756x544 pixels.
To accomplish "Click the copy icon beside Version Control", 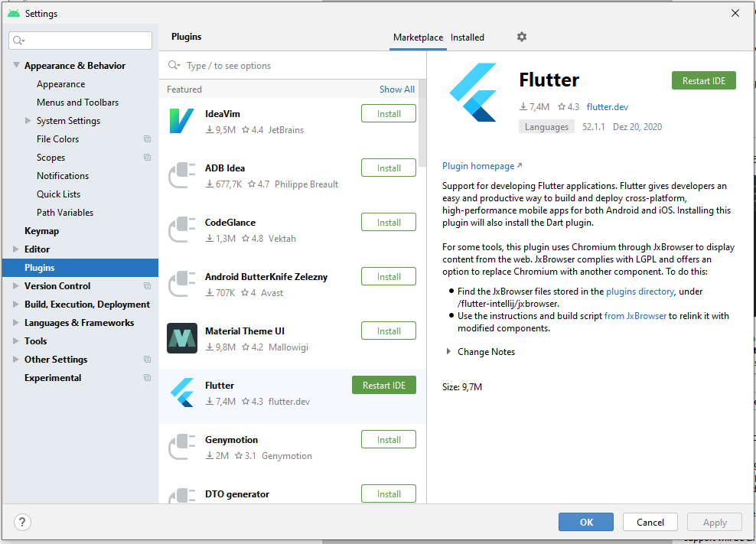I will [x=147, y=286].
